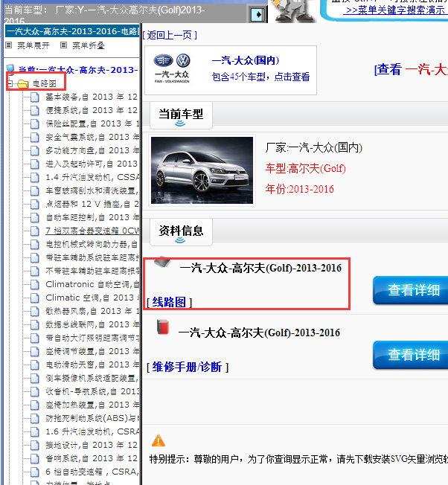Select the 资料信息 tab
The width and height of the screenshot is (448, 485).
pos(181,231)
